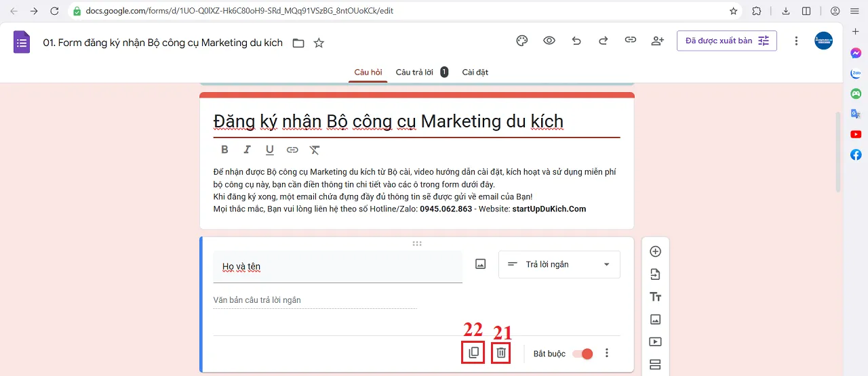
Task: Toggle the Bắt buộc required switch
Action: coord(583,354)
